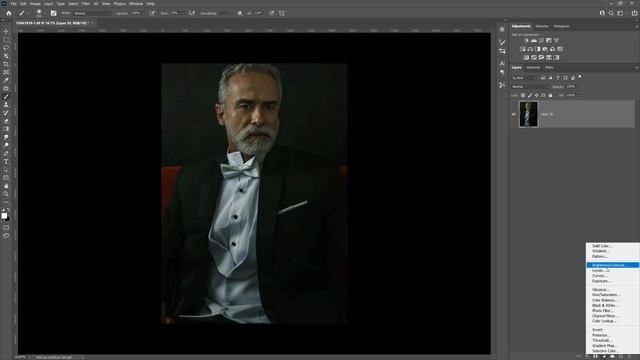Select the Eyedropper tool

(x=6, y=80)
